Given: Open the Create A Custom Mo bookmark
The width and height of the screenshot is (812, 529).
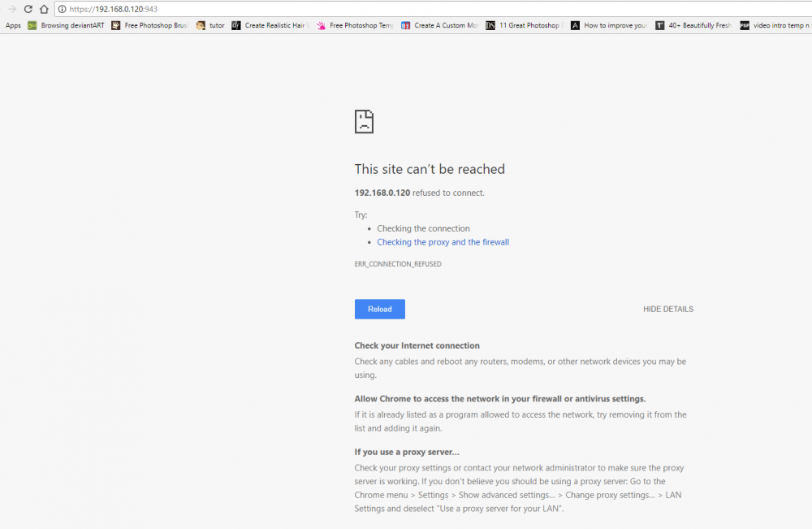Looking at the screenshot, I should coord(446,25).
